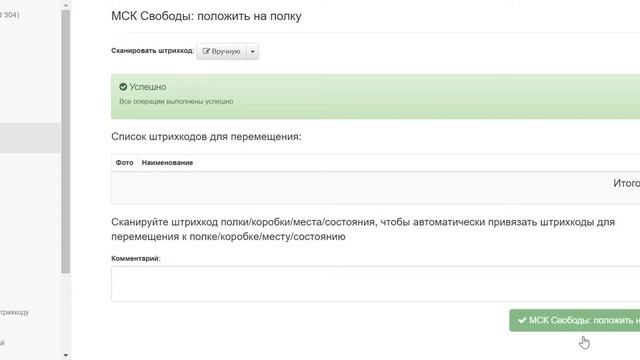
Task: Click the page title 'МСК Свободы: положить на полку'
Action: click(x=206, y=16)
